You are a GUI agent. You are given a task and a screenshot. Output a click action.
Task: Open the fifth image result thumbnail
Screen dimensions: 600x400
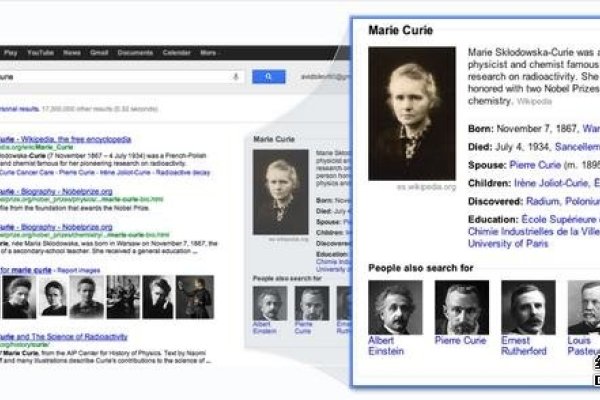coord(158,297)
